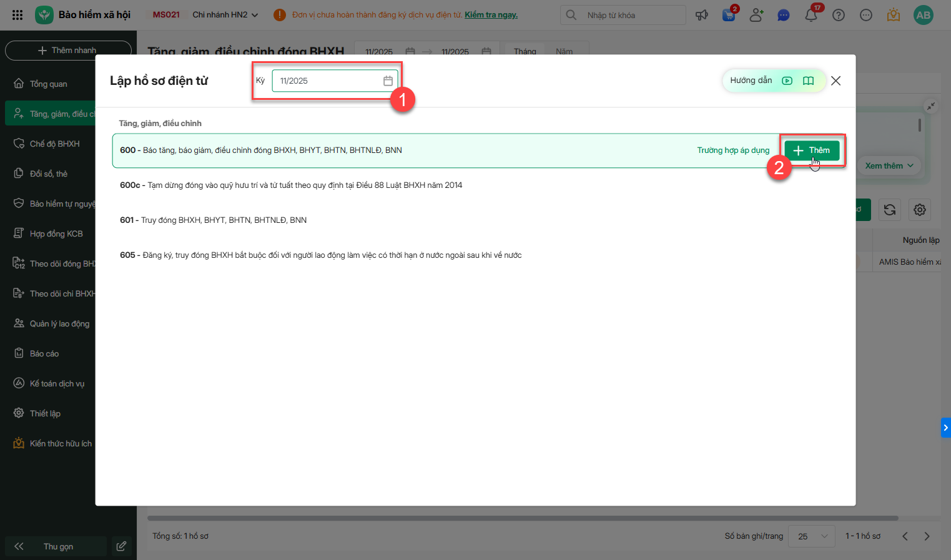Screen dimensions: 951x560
Task: Open the calendar picker in Kỳ field
Action: click(x=388, y=81)
